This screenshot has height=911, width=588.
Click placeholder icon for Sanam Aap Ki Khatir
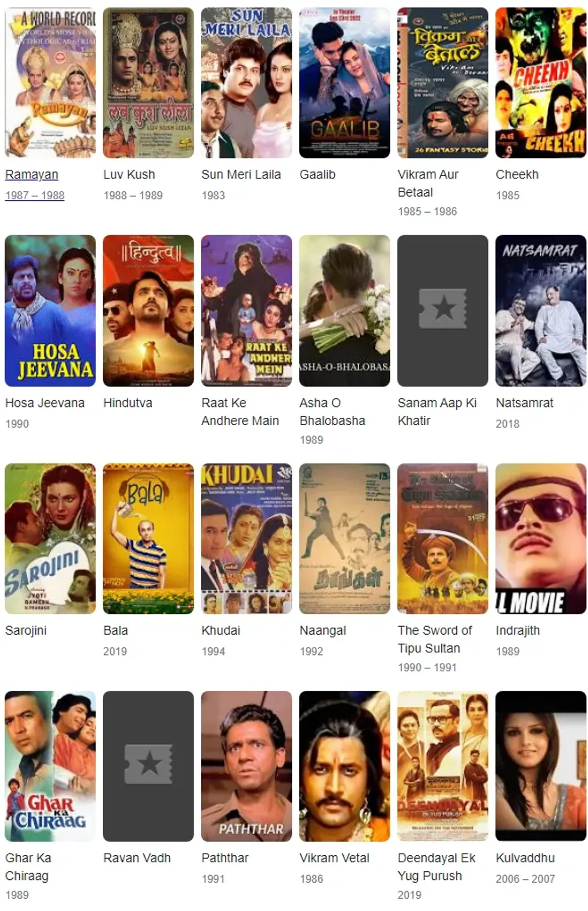coord(443,309)
